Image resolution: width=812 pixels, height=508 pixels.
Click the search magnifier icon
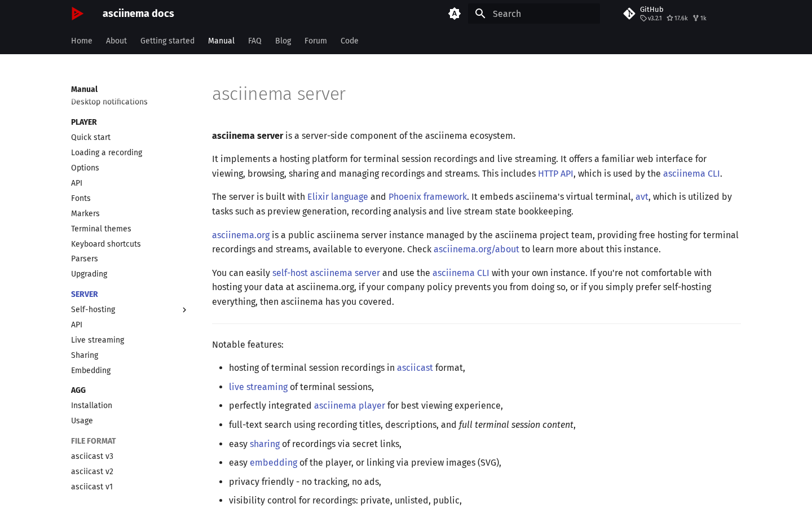(x=480, y=14)
